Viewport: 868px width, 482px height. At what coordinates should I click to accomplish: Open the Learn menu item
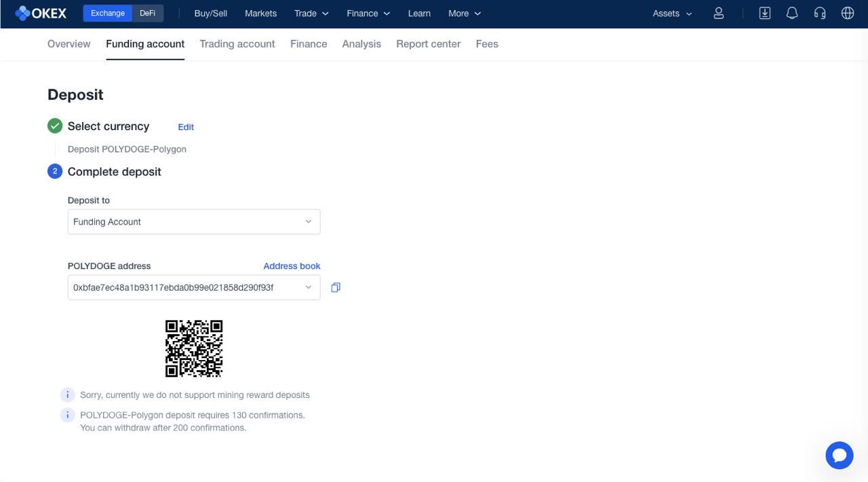[419, 13]
